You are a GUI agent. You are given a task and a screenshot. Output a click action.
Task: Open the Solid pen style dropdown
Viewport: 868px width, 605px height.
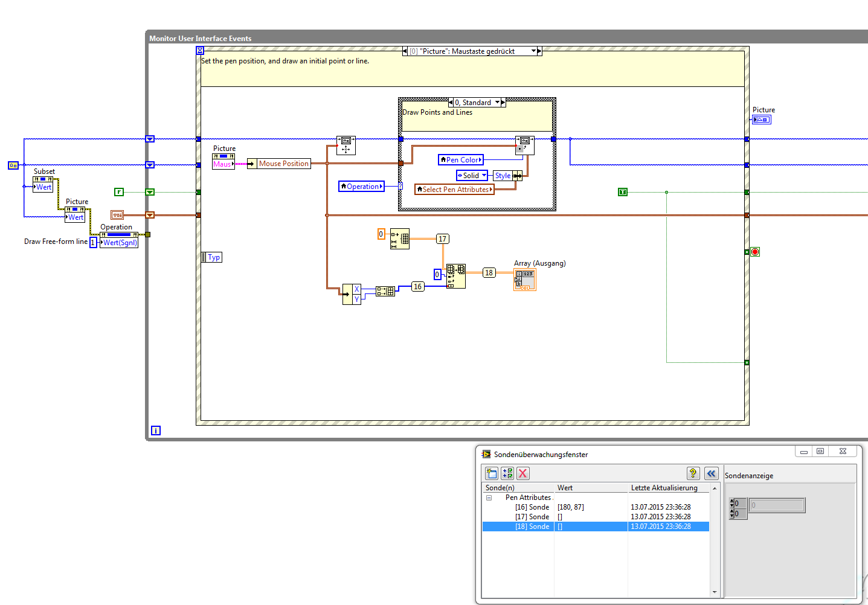point(484,176)
